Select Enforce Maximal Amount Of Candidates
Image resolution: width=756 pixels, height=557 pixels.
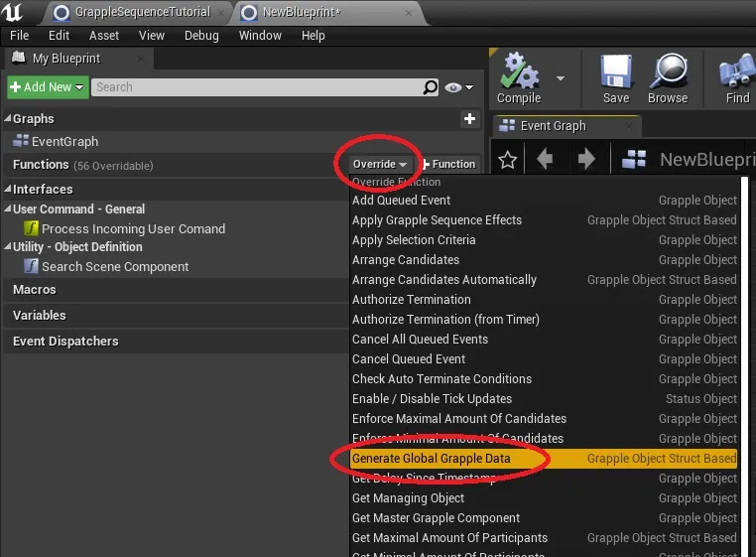(544, 418)
